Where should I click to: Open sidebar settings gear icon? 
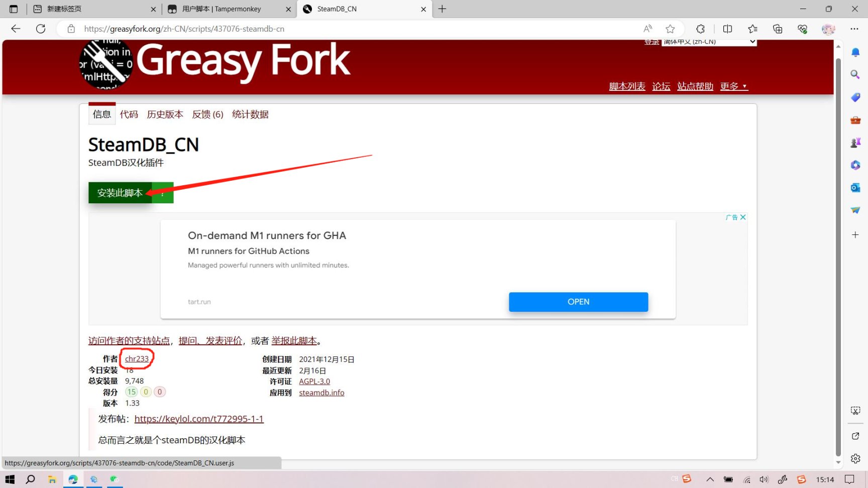click(x=855, y=458)
